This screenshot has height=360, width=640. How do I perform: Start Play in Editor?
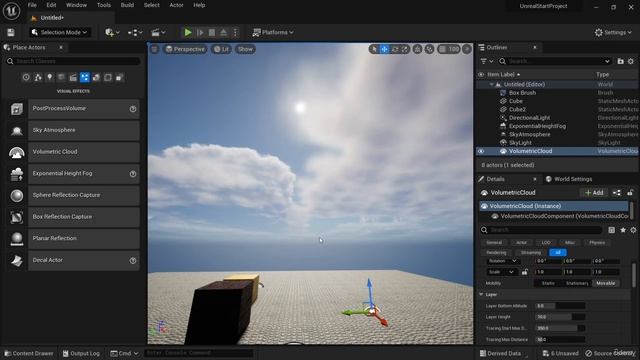(188, 32)
